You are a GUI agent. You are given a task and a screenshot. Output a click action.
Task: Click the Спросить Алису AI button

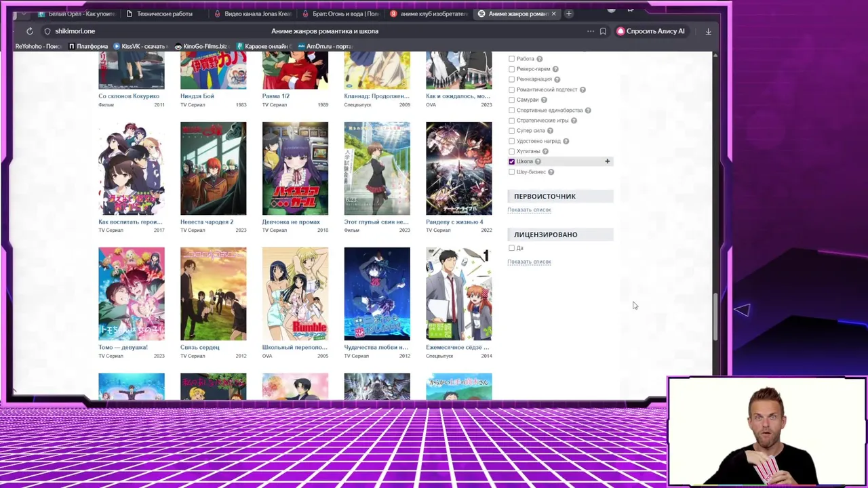point(651,31)
